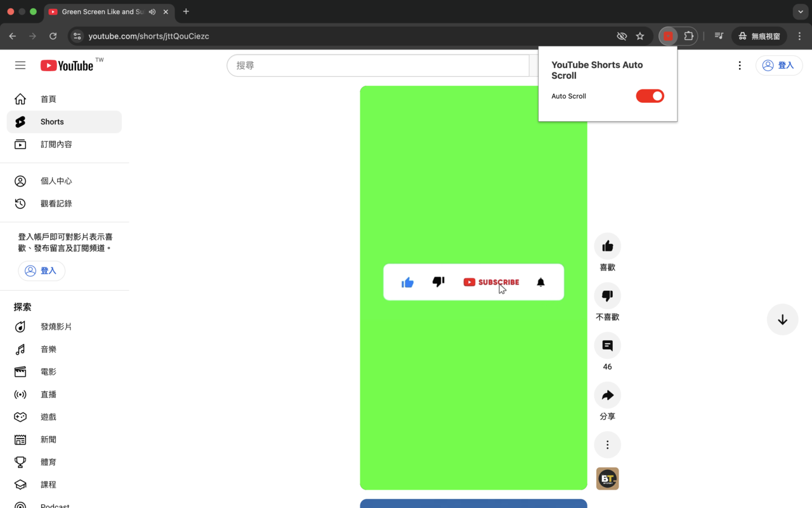Toggle Auto Scroll in the extension popup

coord(650,96)
